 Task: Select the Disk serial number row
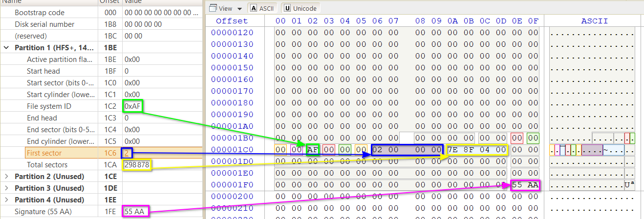pos(44,24)
